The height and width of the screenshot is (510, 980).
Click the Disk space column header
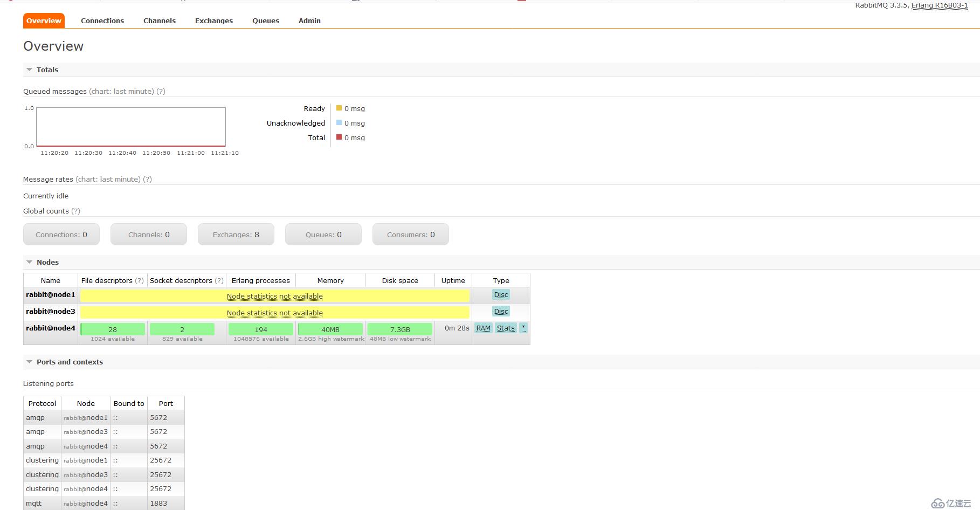click(400, 280)
